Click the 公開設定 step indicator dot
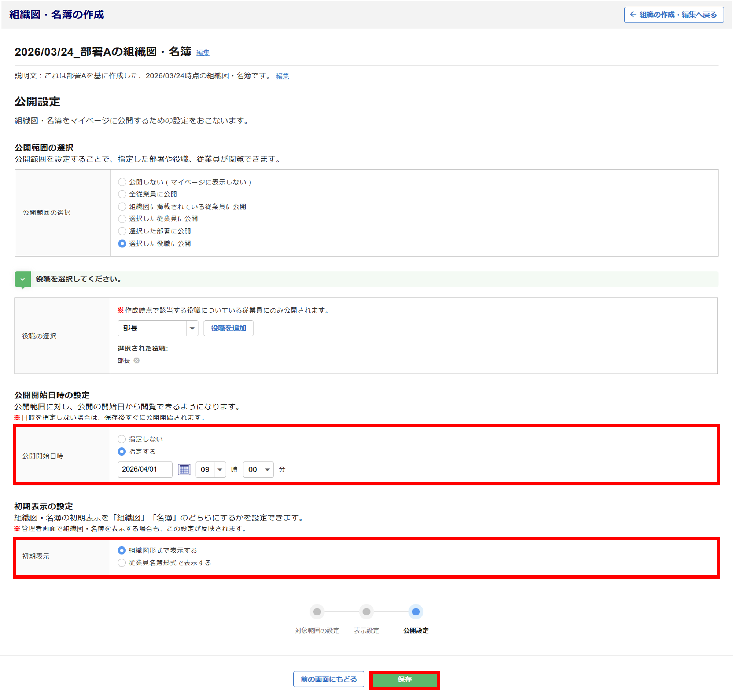The height and width of the screenshot is (700, 733). click(x=415, y=612)
